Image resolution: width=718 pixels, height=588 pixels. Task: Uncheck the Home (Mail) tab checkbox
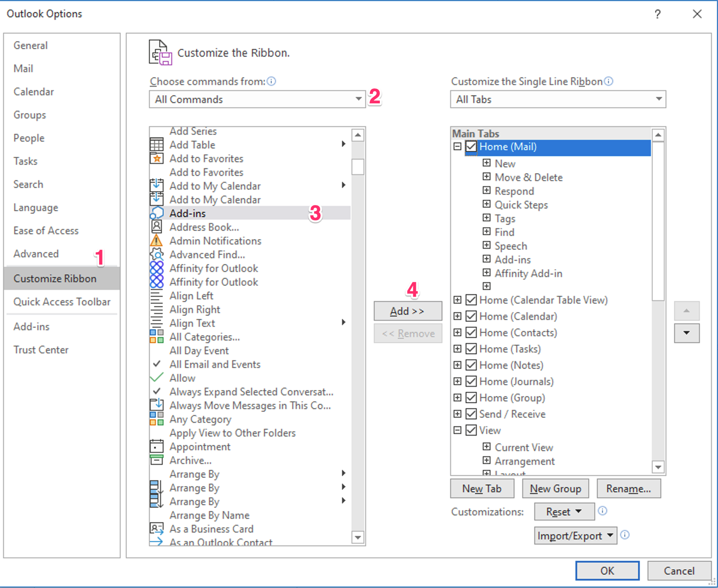(471, 146)
